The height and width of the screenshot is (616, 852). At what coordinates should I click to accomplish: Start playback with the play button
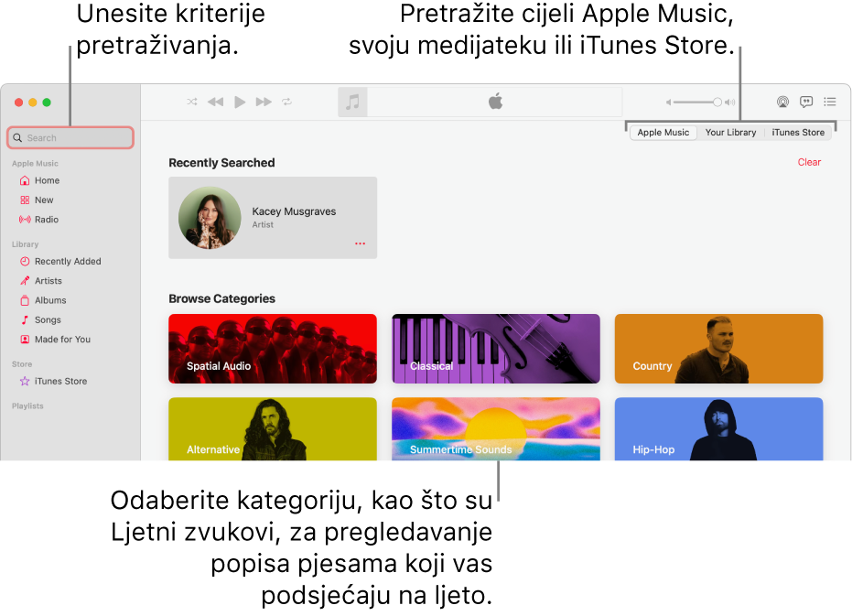[x=240, y=102]
